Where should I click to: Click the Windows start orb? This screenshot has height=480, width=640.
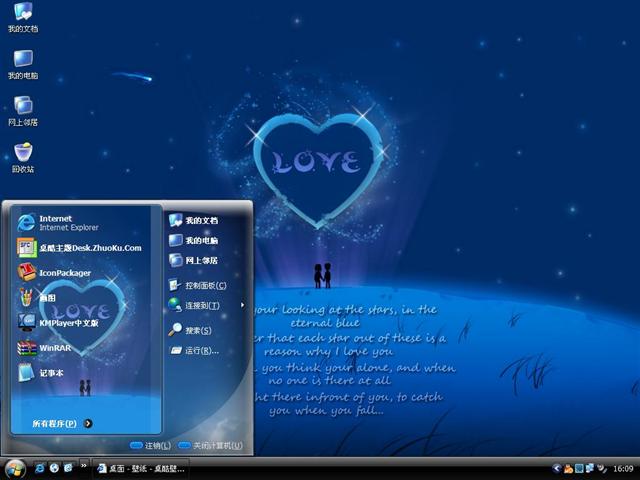[16, 469]
